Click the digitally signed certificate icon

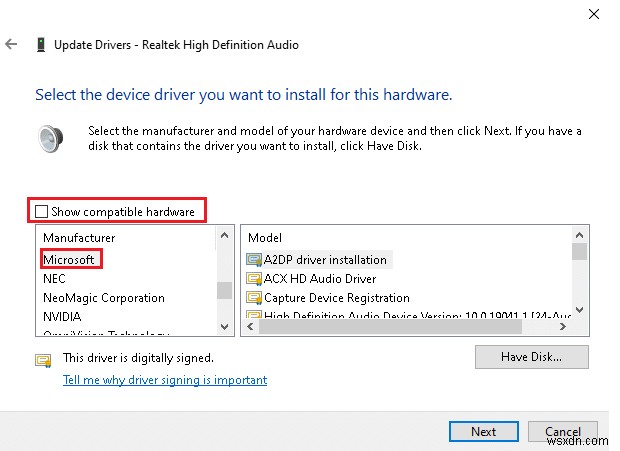pyautogui.click(x=43, y=360)
